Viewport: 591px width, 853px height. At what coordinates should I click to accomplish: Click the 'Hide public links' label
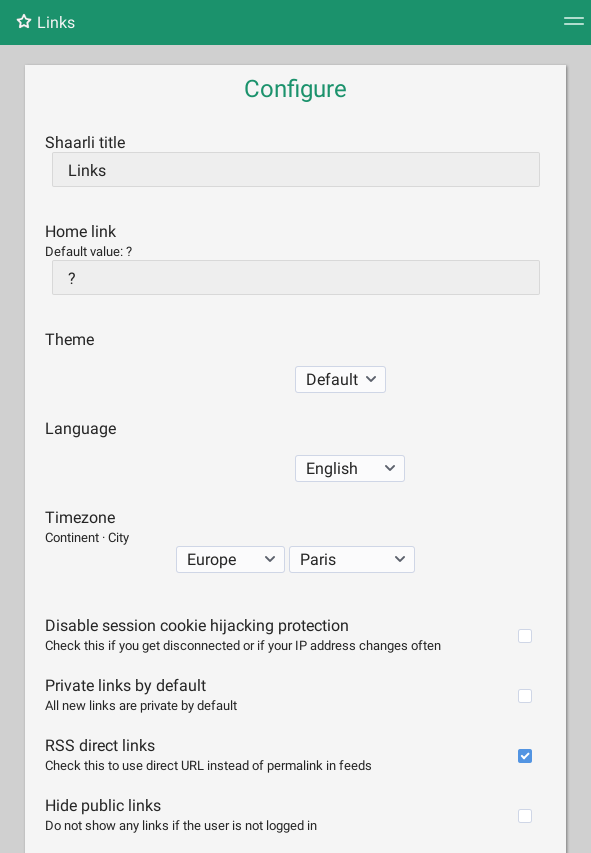(x=103, y=805)
